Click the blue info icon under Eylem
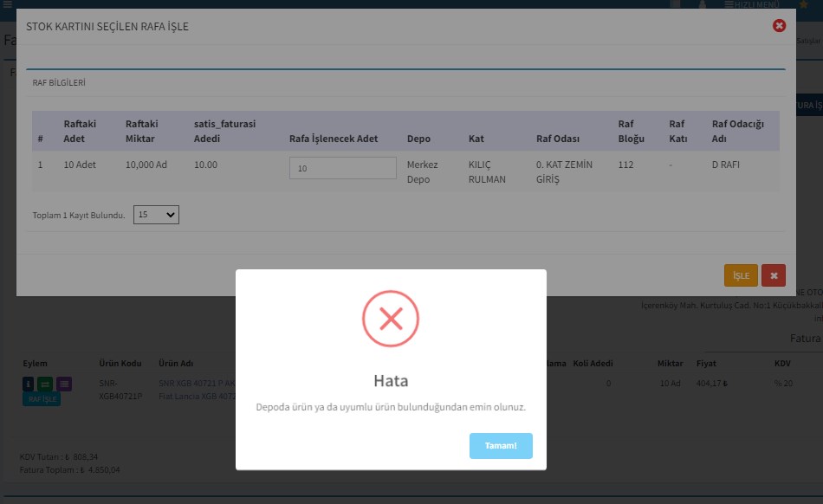 pos(28,384)
